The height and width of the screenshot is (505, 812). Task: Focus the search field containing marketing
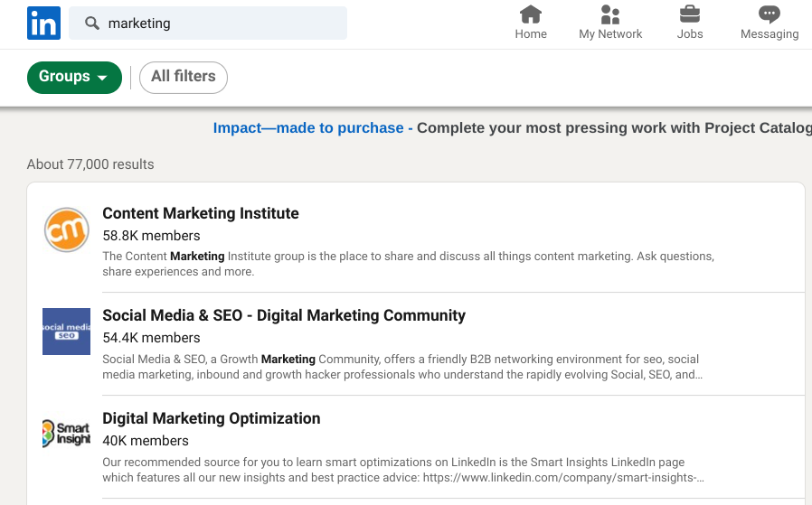click(x=208, y=23)
